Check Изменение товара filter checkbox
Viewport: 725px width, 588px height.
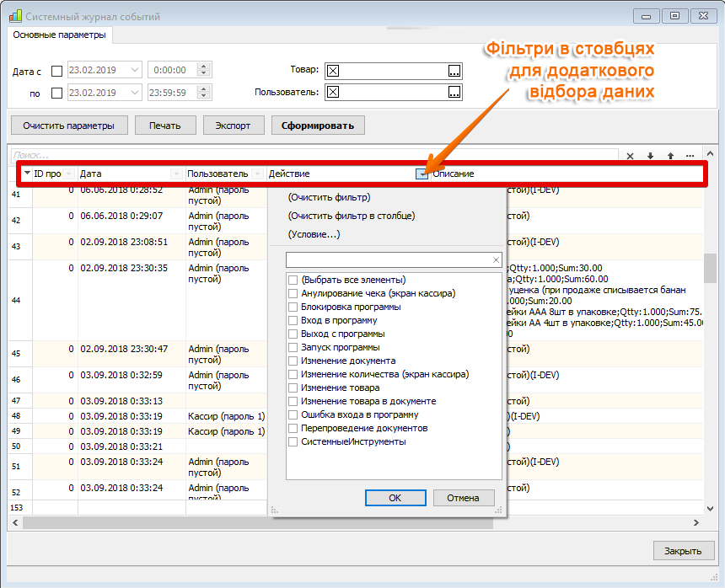[293, 388]
